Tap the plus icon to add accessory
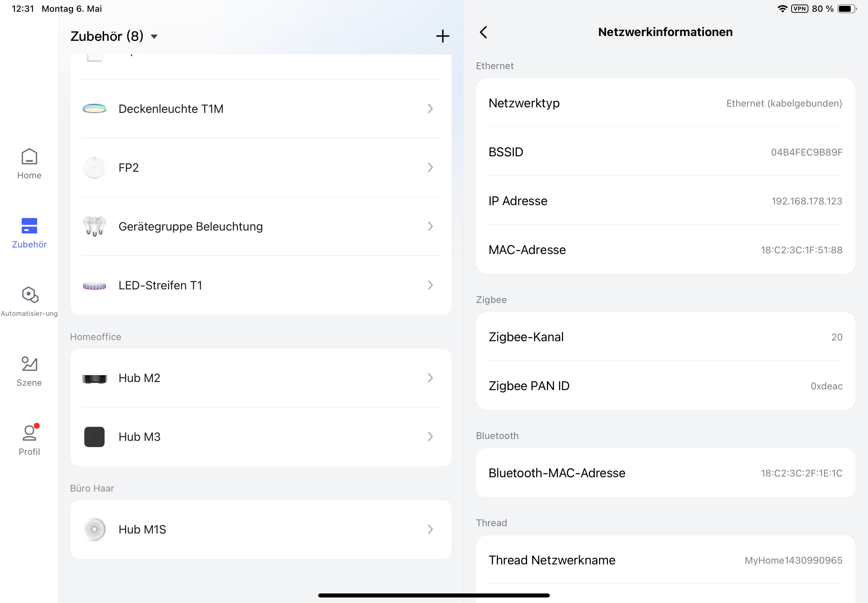 [x=442, y=36]
